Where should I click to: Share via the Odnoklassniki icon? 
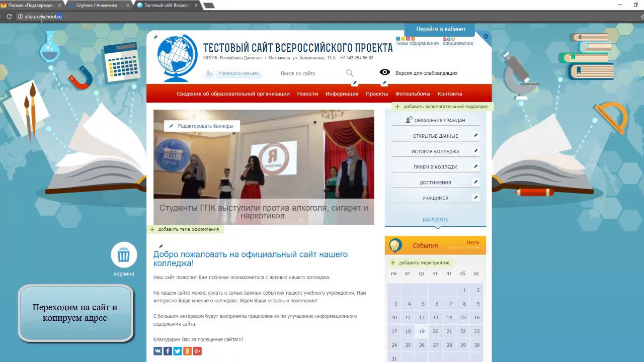point(188,351)
